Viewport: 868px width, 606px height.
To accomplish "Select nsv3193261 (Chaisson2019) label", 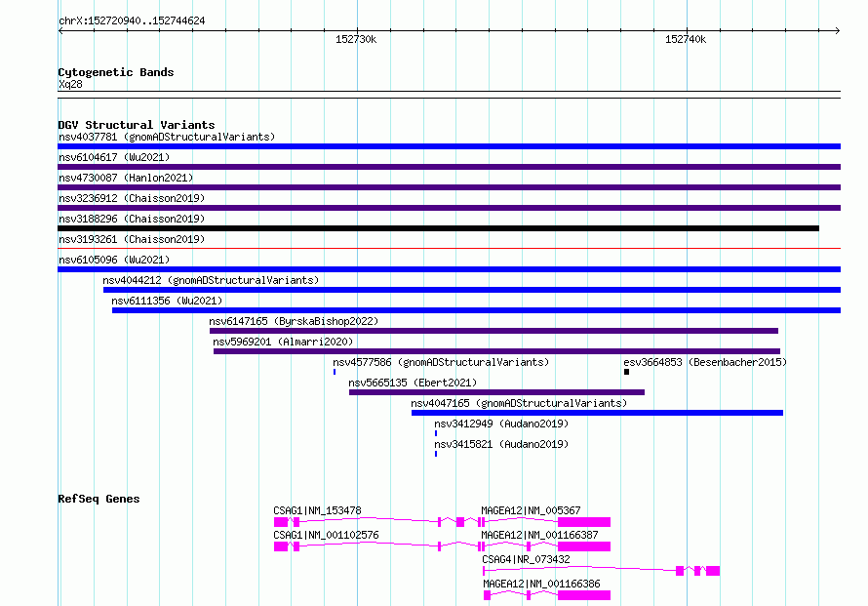I will [x=132, y=239].
